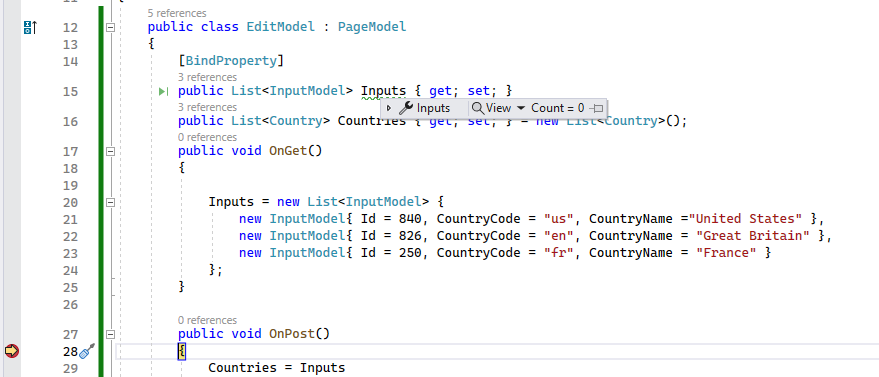
Task: Expand the Inputs DataTip tree arrow
Action: pos(388,108)
